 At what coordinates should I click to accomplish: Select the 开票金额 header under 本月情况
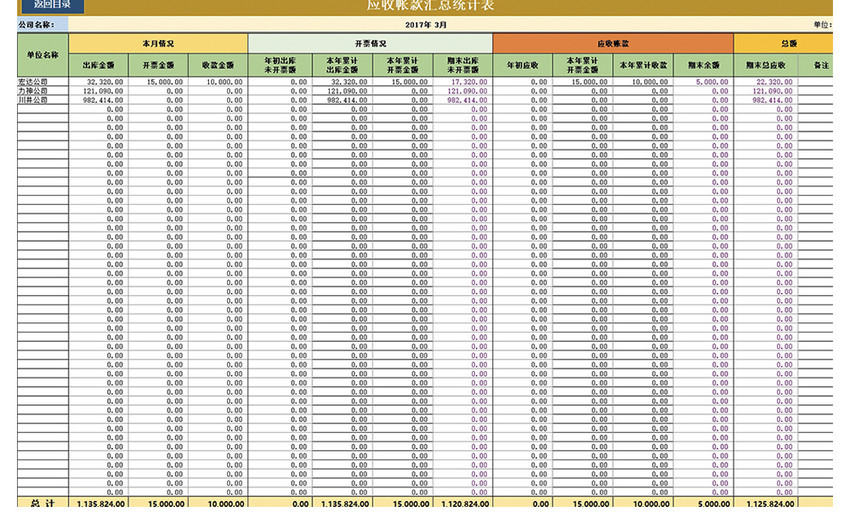[158, 65]
